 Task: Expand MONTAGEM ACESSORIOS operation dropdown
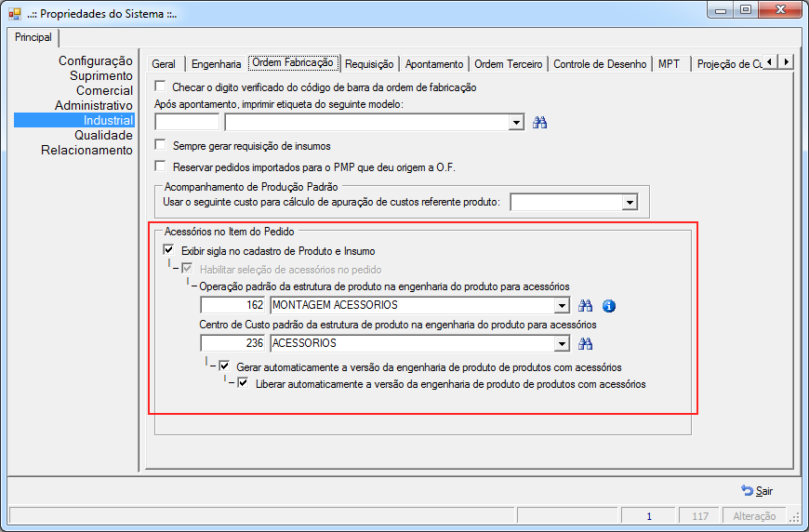tap(562, 305)
